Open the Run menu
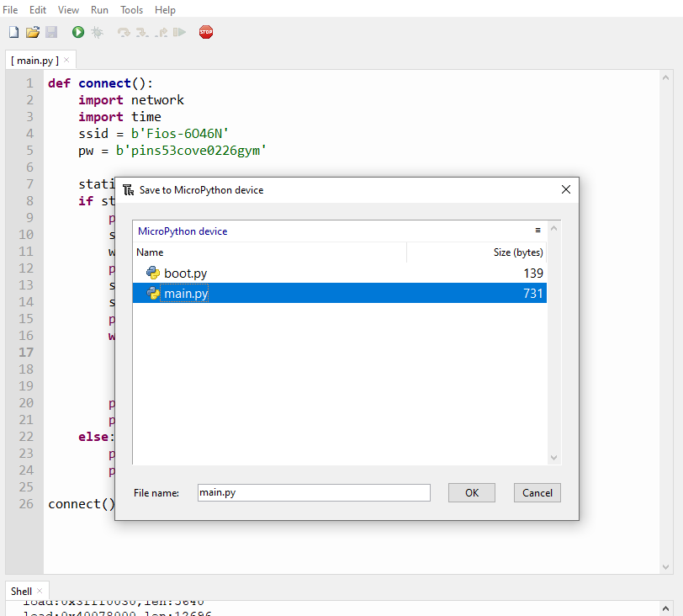This screenshot has height=616, width=683. click(x=99, y=10)
